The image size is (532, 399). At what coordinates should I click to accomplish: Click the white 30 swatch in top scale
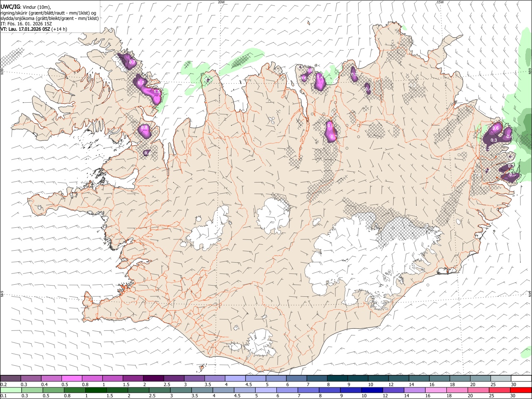pyautogui.click(x=521, y=378)
